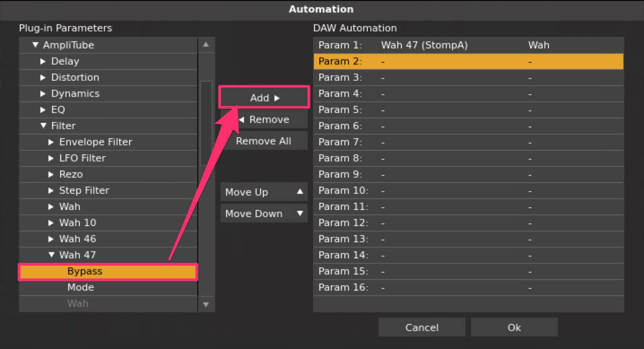The image size is (644, 349).
Task: Click Move Down button
Action: (x=264, y=214)
